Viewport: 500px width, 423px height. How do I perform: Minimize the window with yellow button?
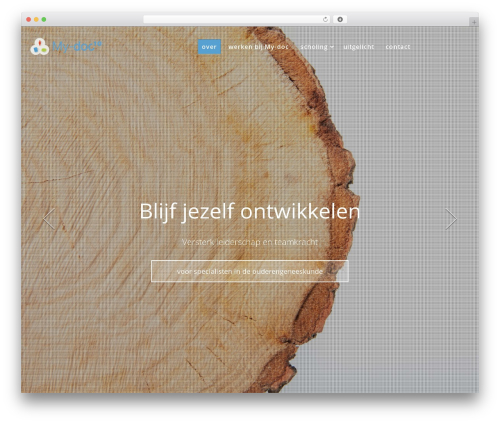click(x=36, y=19)
